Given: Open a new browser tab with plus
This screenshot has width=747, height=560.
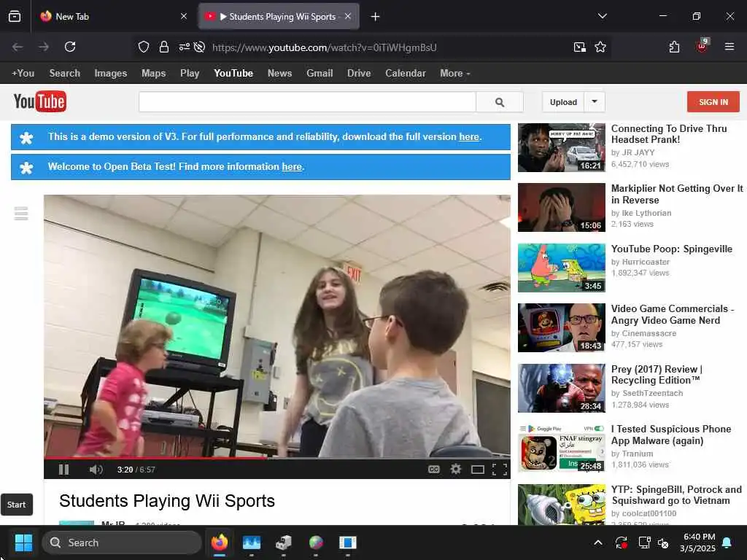Looking at the screenshot, I should (376, 17).
